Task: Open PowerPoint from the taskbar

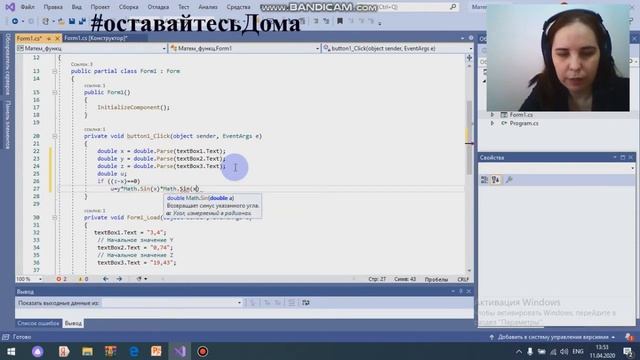Action: pos(156,351)
